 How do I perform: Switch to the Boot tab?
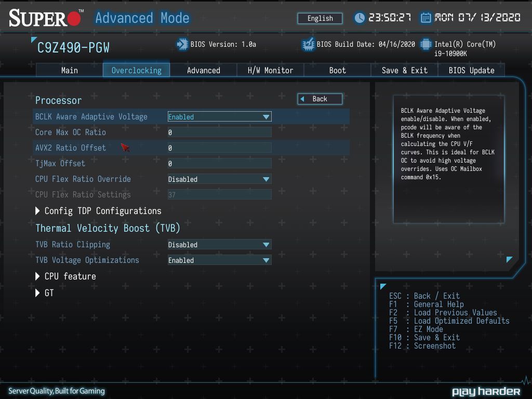tap(338, 70)
